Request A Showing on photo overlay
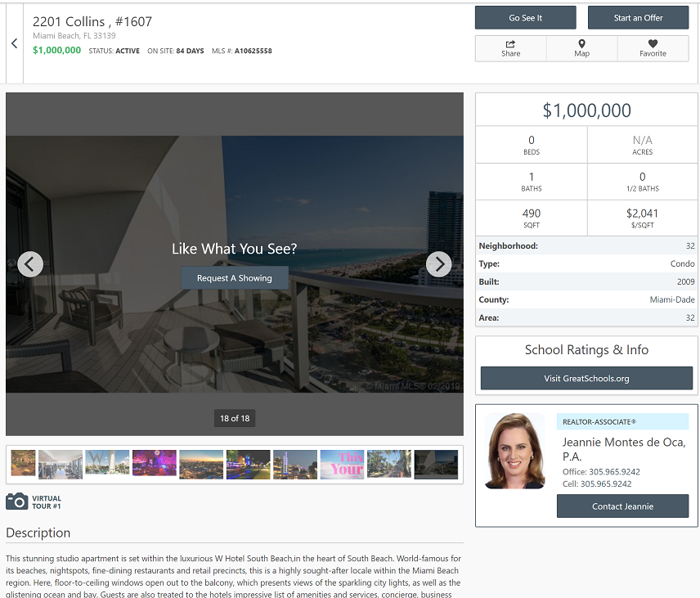700x598 pixels. (x=235, y=278)
